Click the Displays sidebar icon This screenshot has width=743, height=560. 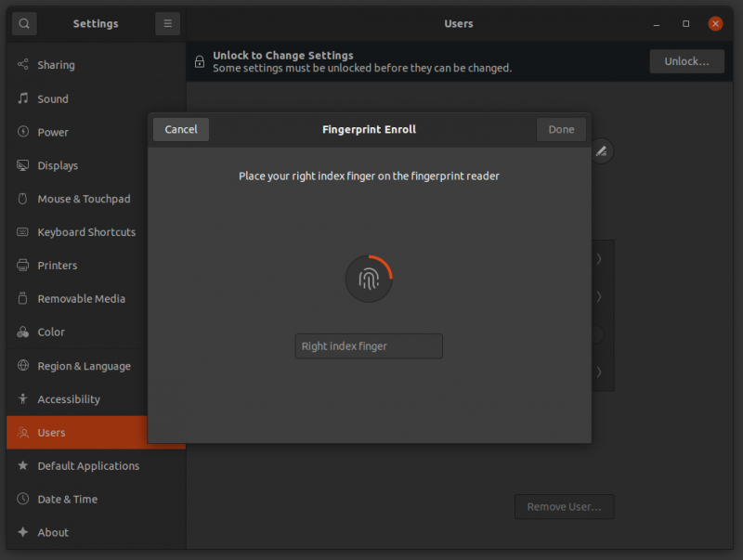23,165
